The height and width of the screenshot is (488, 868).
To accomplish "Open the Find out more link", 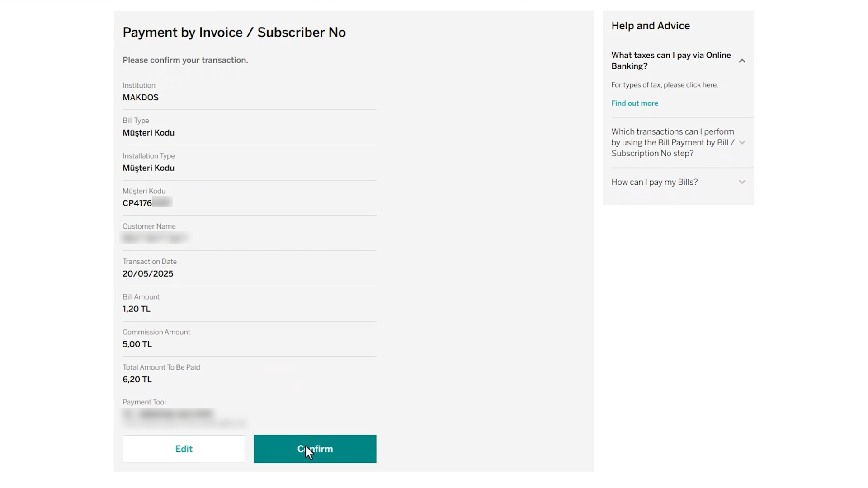I will pyautogui.click(x=635, y=103).
